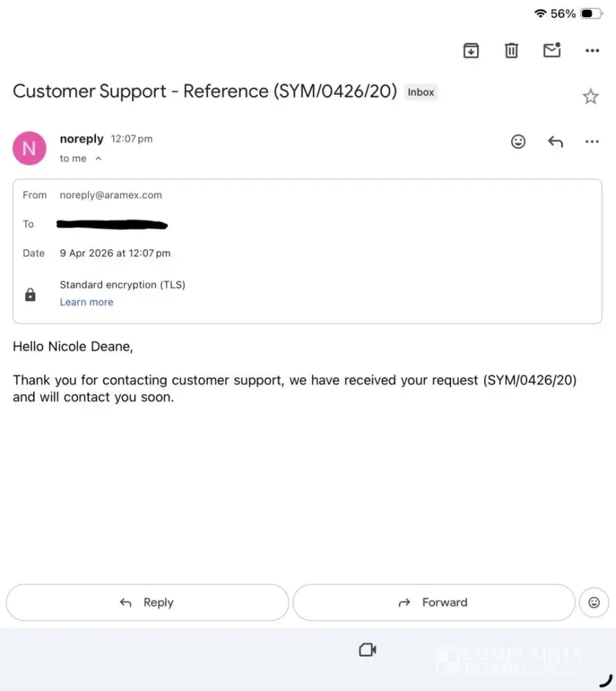Reply using the arrow icon by the sender
The width and height of the screenshot is (616, 691).
coord(555,142)
